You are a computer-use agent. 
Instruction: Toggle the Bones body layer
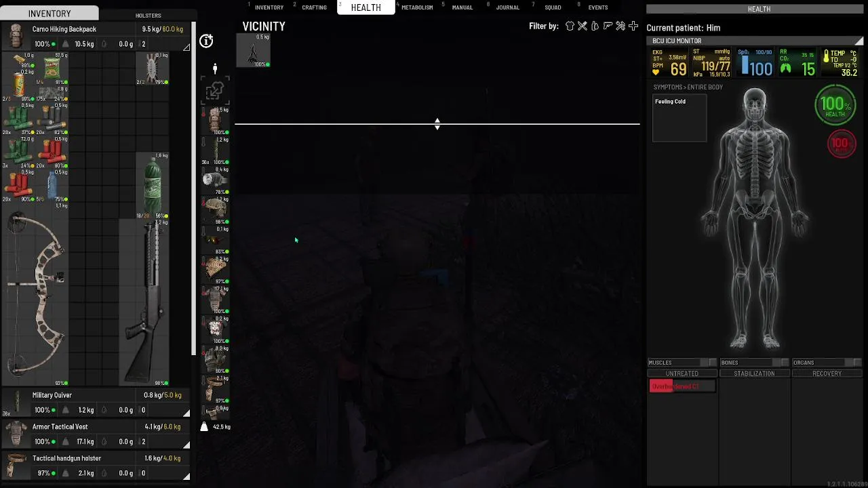pos(754,363)
